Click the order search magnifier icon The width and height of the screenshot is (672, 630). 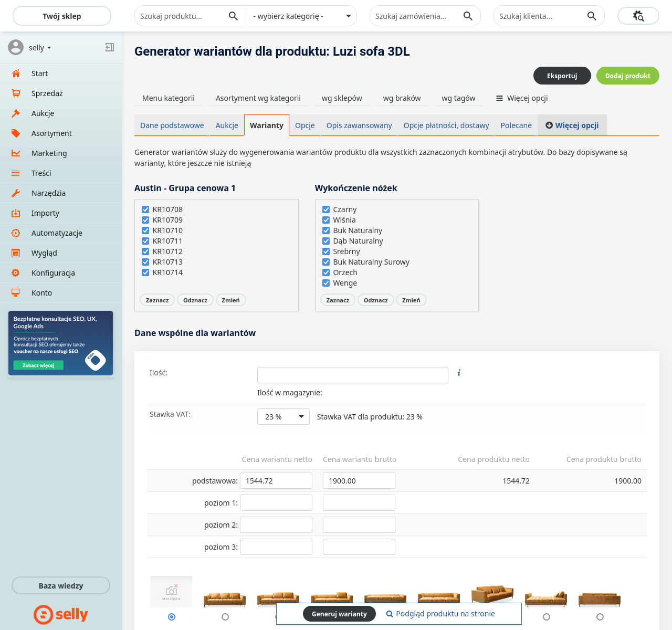(468, 16)
